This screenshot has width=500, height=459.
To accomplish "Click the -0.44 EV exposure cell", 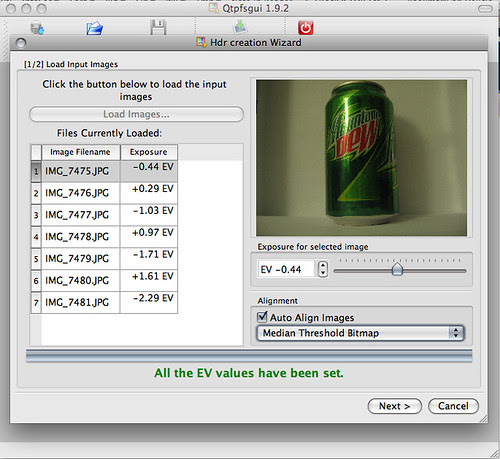I will click(x=149, y=171).
